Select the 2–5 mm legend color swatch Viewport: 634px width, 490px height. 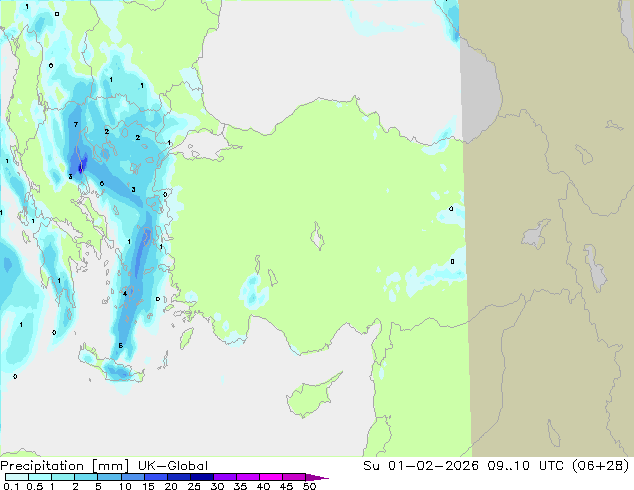pos(86,477)
